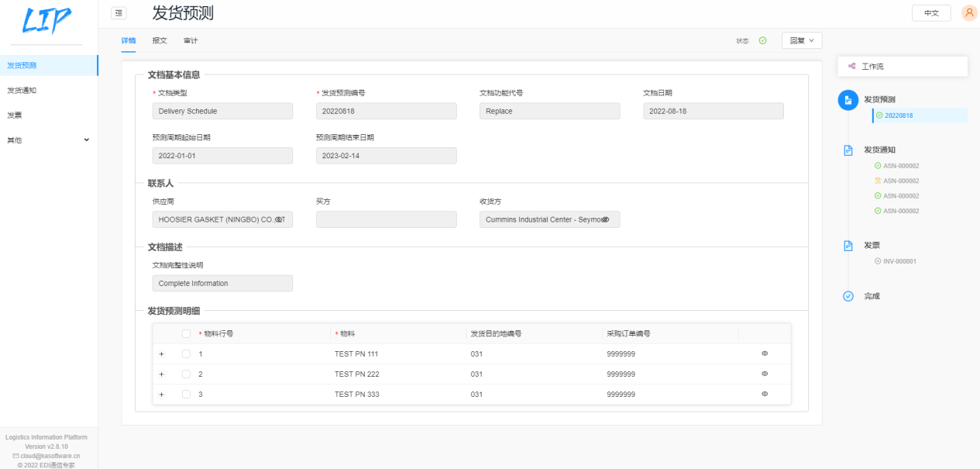Click the eye icon for TEST PN 333
The height and width of the screenshot is (469, 980).
[764, 394]
